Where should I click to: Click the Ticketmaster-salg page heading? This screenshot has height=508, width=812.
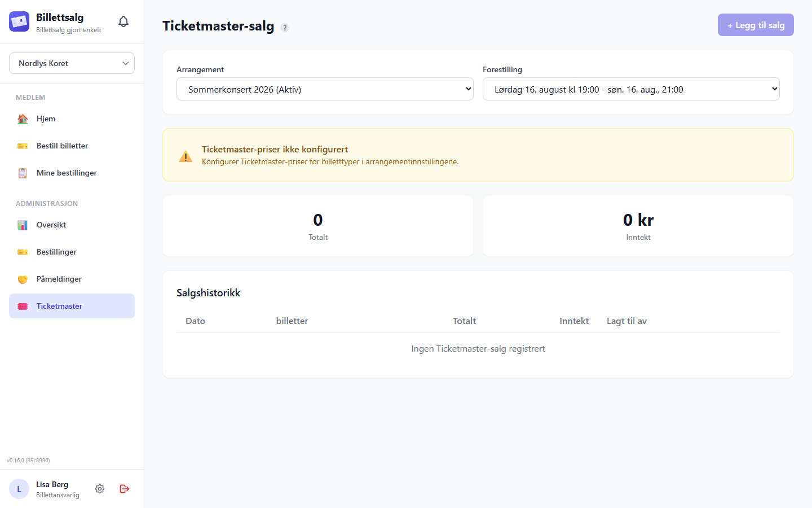(x=218, y=26)
